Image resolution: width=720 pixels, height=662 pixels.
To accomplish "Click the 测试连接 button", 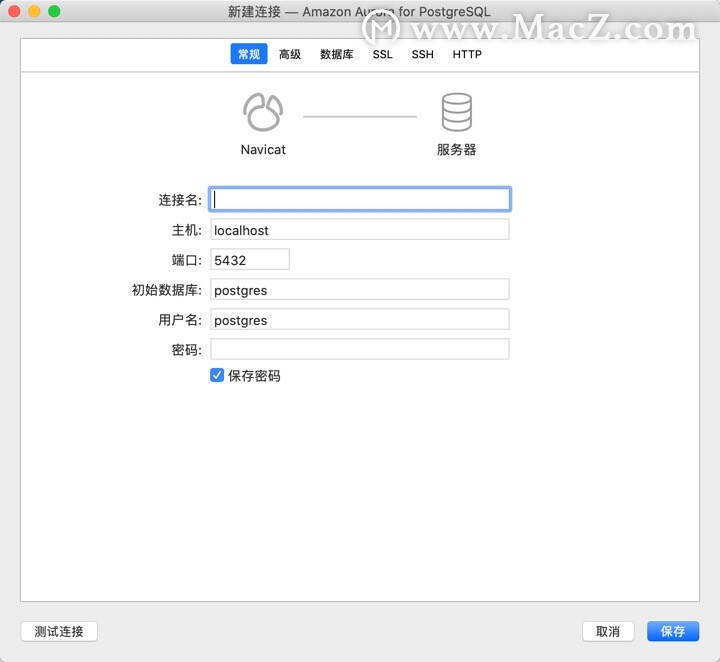I will pos(59,631).
